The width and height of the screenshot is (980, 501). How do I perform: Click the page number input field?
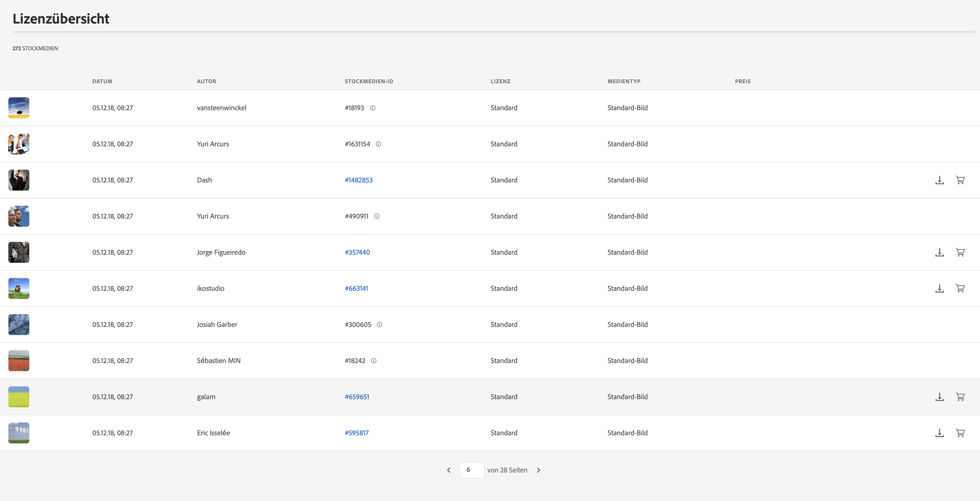tap(472, 470)
